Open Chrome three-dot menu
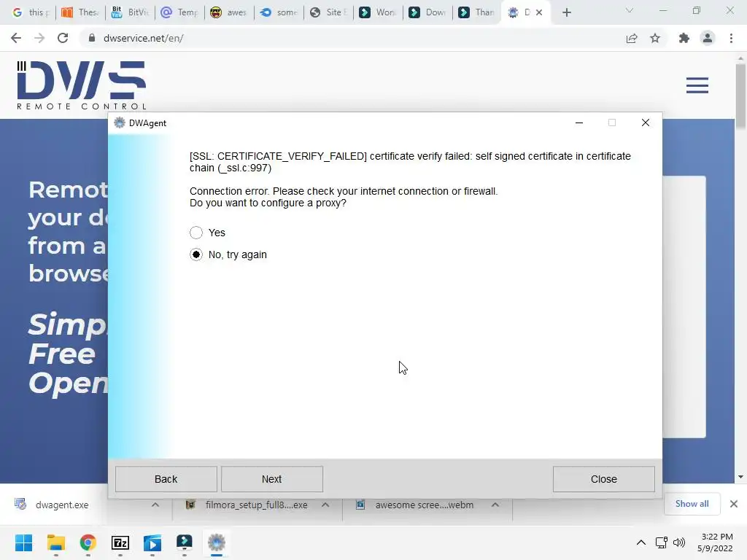This screenshot has width=747, height=560. (731, 38)
